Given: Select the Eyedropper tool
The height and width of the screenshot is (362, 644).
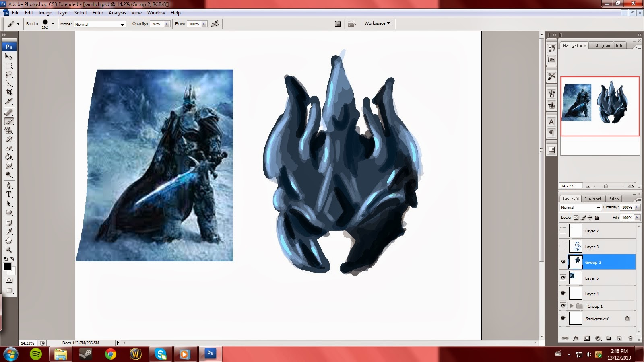Looking at the screenshot, I should tap(9, 232).
